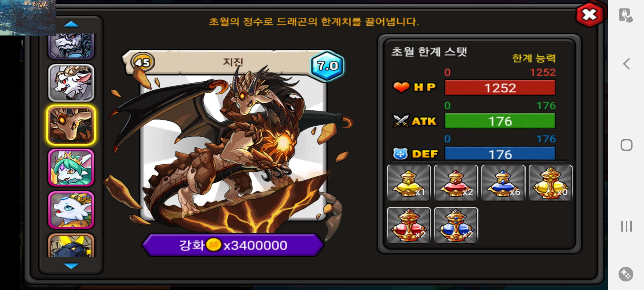Click the 강화 x3400000 enhance button
Viewport: 644px width, 290px height.
point(233,245)
